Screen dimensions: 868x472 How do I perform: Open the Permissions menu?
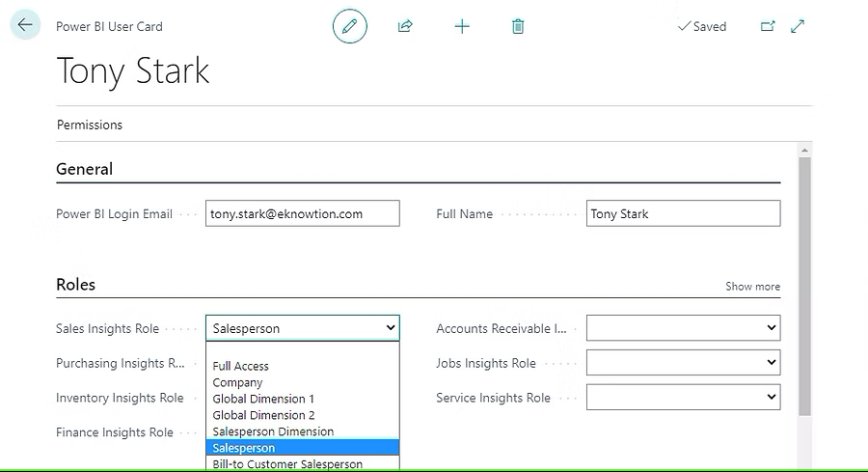click(90, 125)
